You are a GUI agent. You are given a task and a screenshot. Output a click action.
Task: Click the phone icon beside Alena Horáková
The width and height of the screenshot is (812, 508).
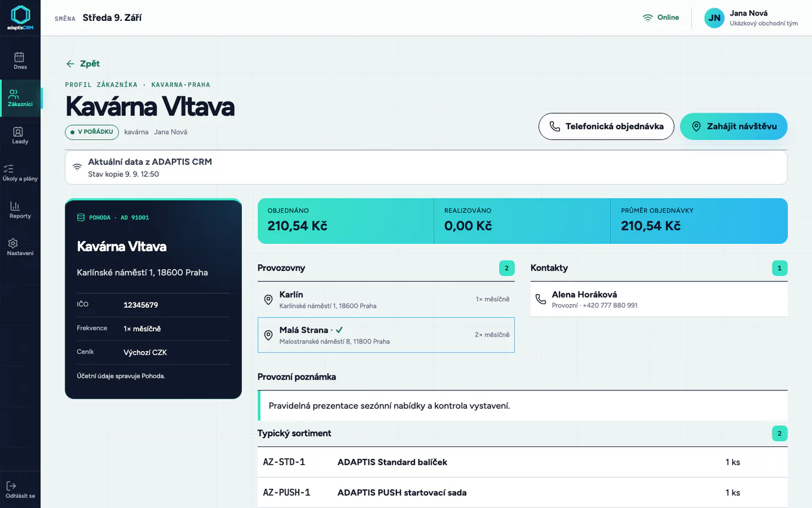coord(541,299)
